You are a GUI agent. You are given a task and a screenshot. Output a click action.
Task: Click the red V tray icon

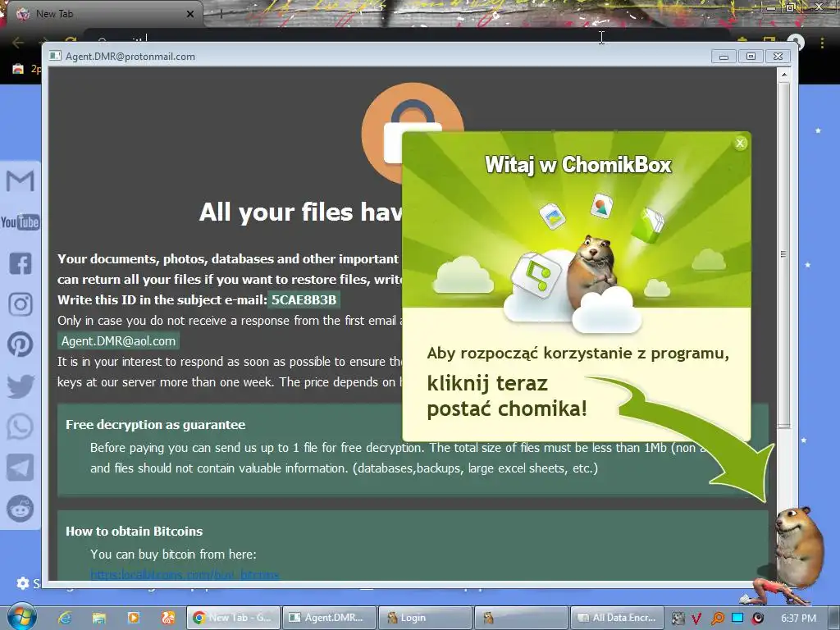pyautogui.click(x=696, y=619)
